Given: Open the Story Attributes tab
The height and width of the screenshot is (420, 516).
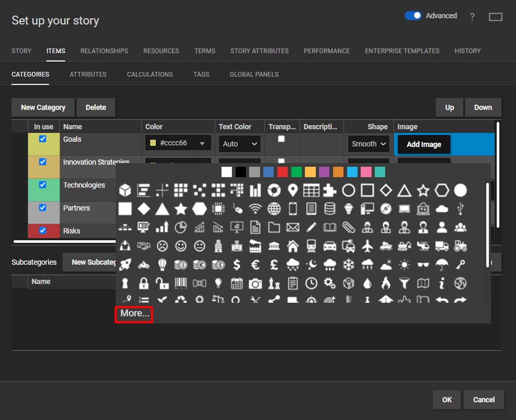Looking at the screenshot, I should point(260,51).
